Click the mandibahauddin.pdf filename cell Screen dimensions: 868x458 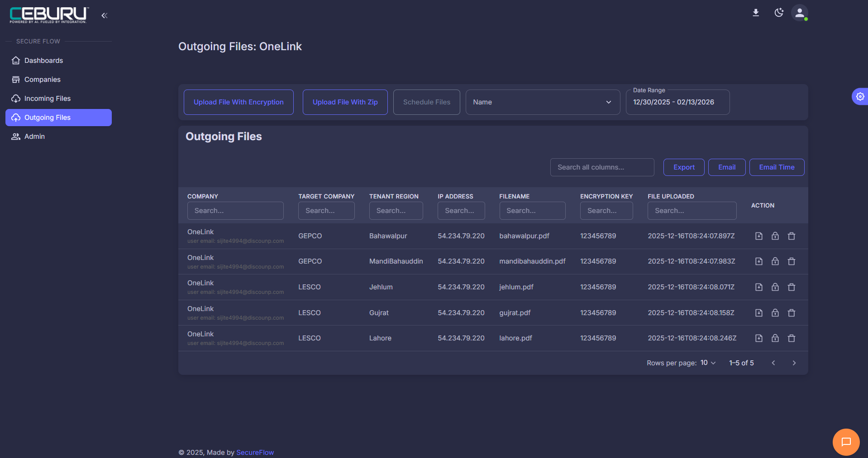[x=532, y=261]
